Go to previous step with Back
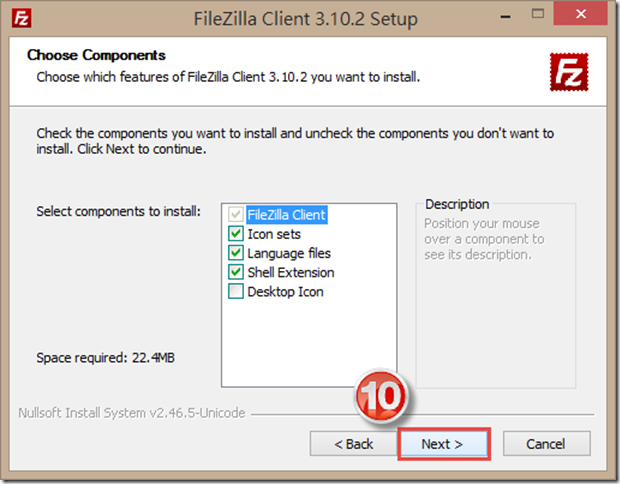620x484 pixels. 353,444
